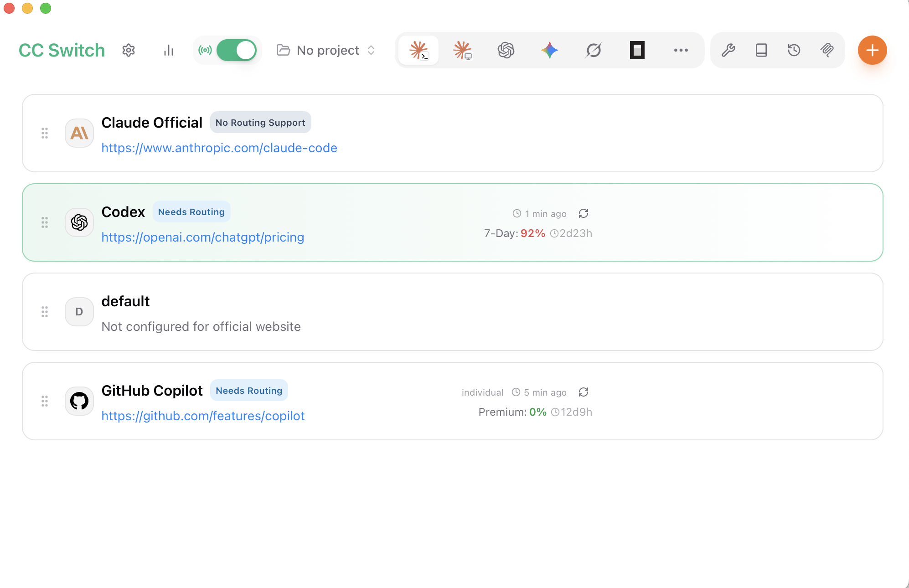
Task: Grab the drag handle of default card
Action: tap(45, 312)
